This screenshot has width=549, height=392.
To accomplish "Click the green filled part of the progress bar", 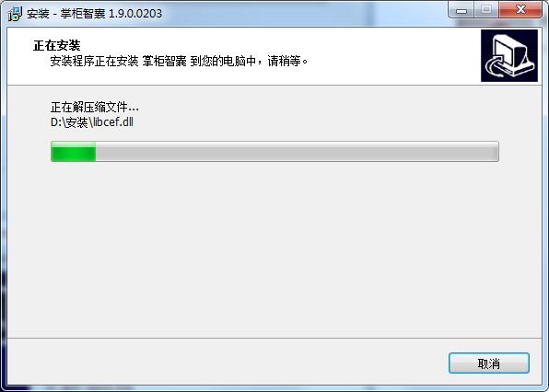I will 73,152.
